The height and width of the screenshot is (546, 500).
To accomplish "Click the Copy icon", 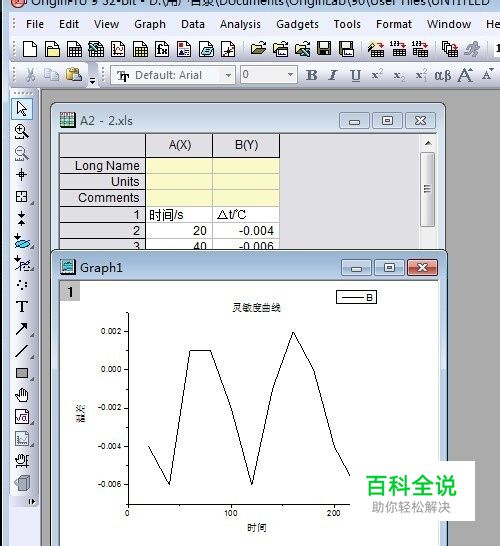I will click(x=52, y=75).
